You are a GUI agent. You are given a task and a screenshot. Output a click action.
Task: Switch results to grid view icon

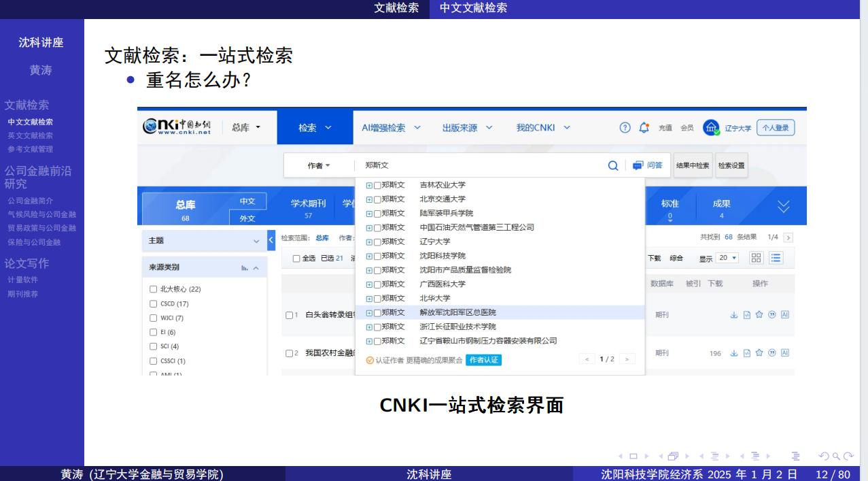pyautogui.click(x=756, y=258)
